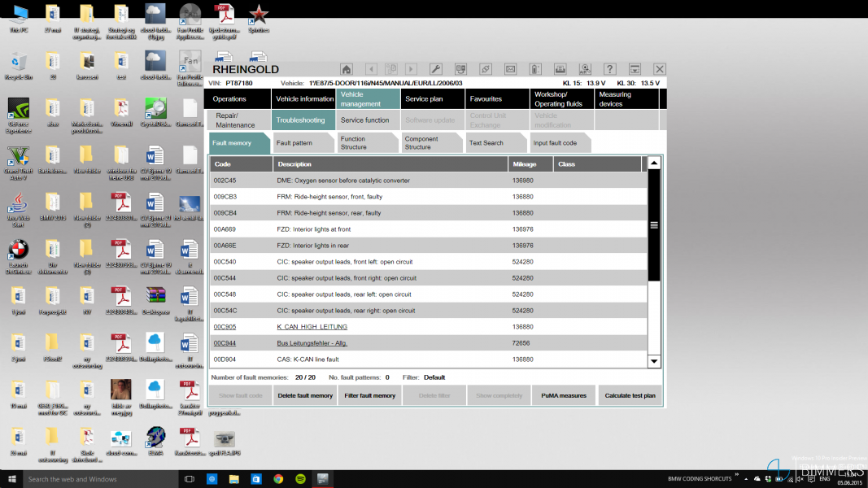Sort by Code column header
The image size is (868, 488).
pyautogui.click(x=242, y=163)
